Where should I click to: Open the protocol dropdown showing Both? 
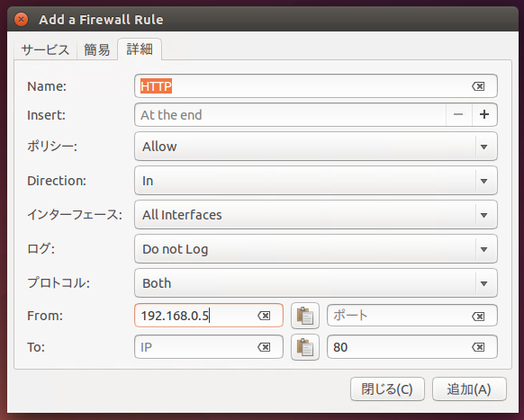pyautogui.click(x=316, y=283)
